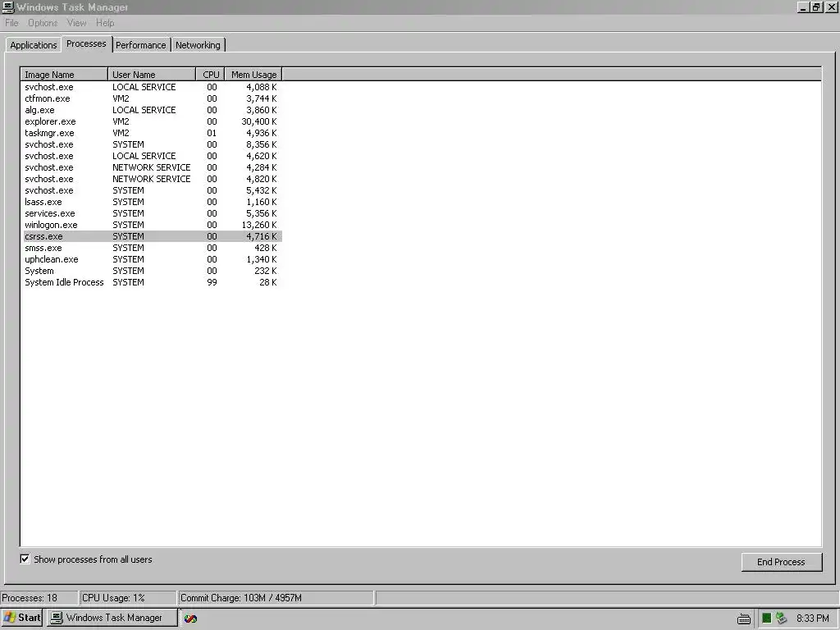Screen dimensions: 840x630
Task: Click the Commit Charge status panel
Action: 276,598
